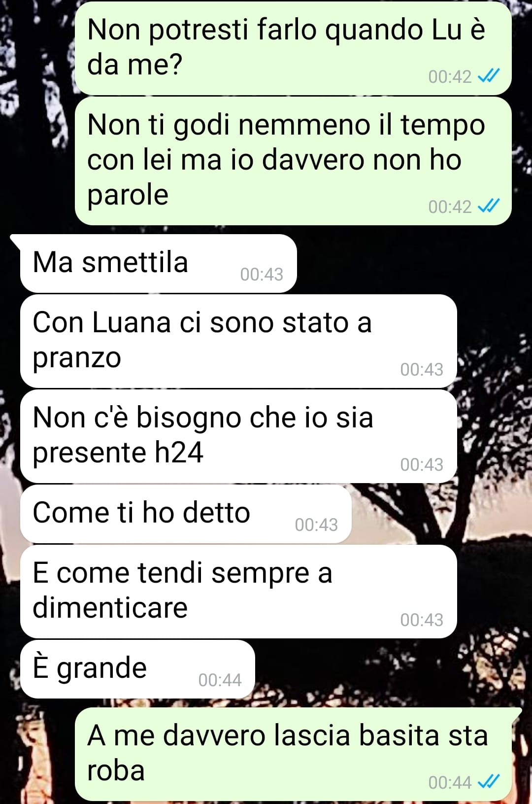Tap the 'A me davvero lascia basita sta roba' message
This screenshot has height=804, width=532.
tap(298, 754)
